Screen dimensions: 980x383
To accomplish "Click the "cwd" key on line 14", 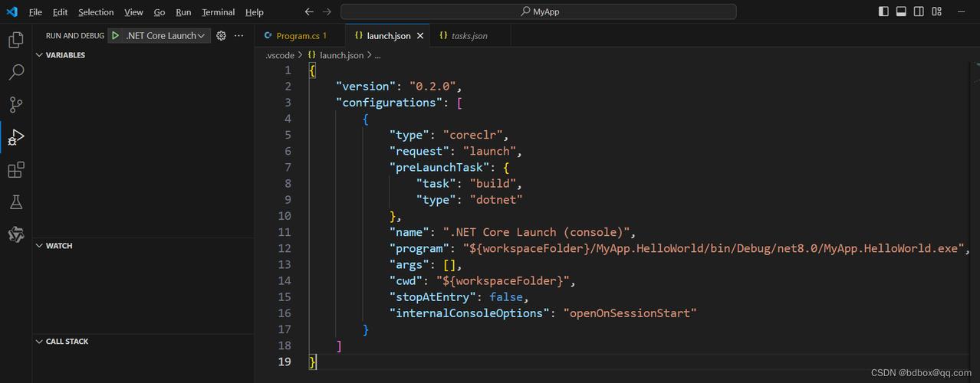I will pos(406,280).
